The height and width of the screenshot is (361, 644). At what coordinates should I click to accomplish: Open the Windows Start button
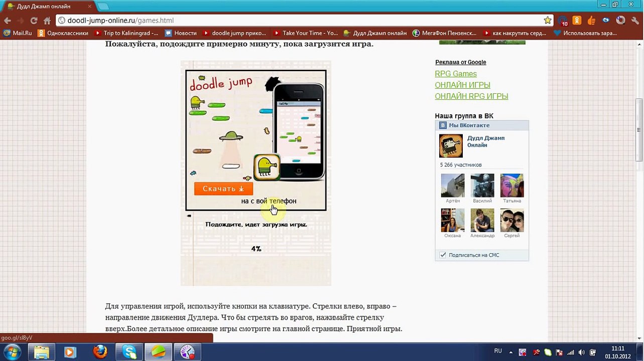(12, 352)
